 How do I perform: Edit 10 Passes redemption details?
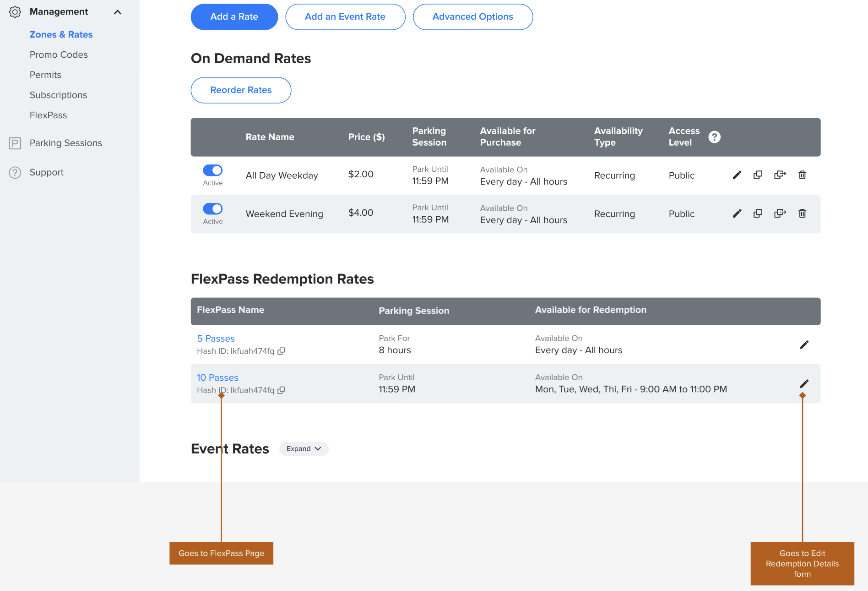pyautogui.click(x=804, y=384)
